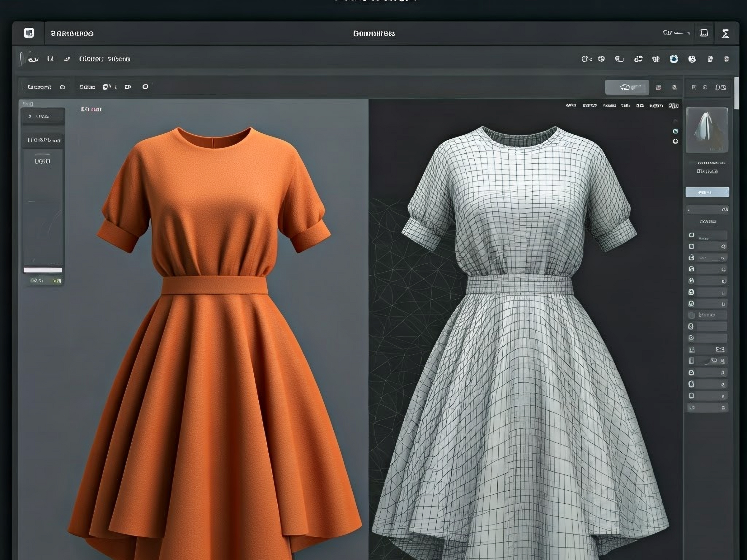The image size is (747, 560).
Task: Click the red icon beside the highlighted grey button
Action: coord(658,87)
